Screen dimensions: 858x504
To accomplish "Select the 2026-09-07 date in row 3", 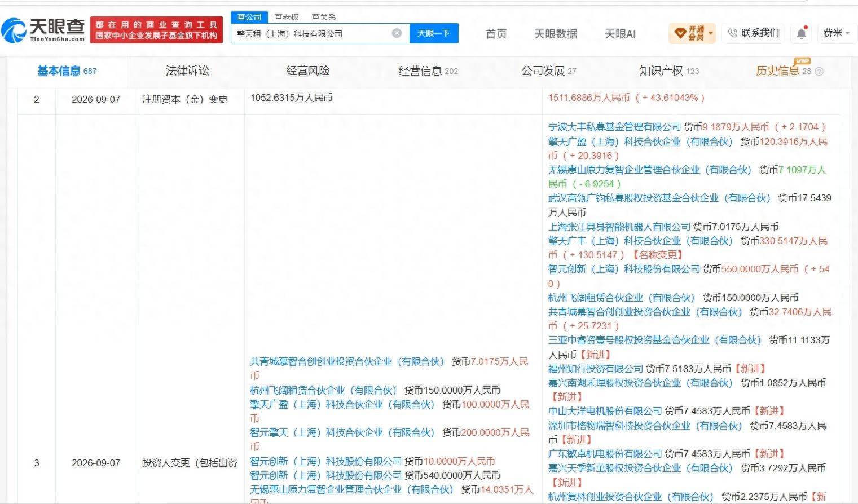I will click(x=96, y=463).
